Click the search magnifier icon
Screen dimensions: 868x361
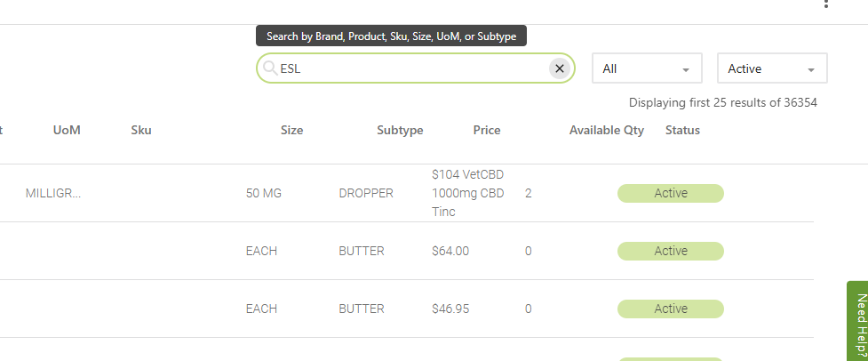270,68
